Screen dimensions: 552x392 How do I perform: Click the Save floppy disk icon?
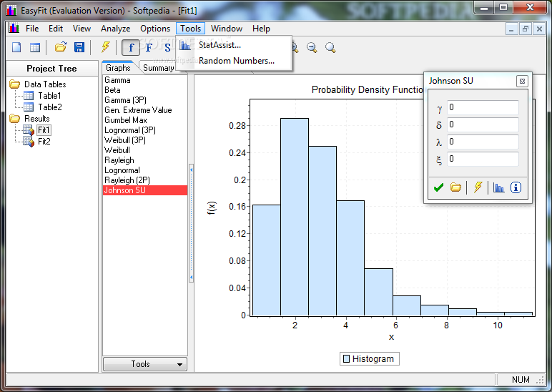79,46
